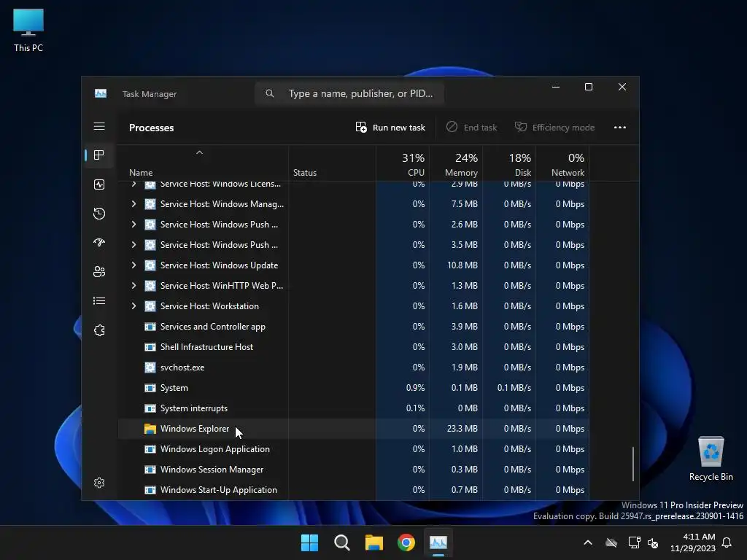Image resolution: width=747 pixels, height=560 pixels.
Task: Click the 0.1 MB/s disk cell
Action: [x=509, y=388]
